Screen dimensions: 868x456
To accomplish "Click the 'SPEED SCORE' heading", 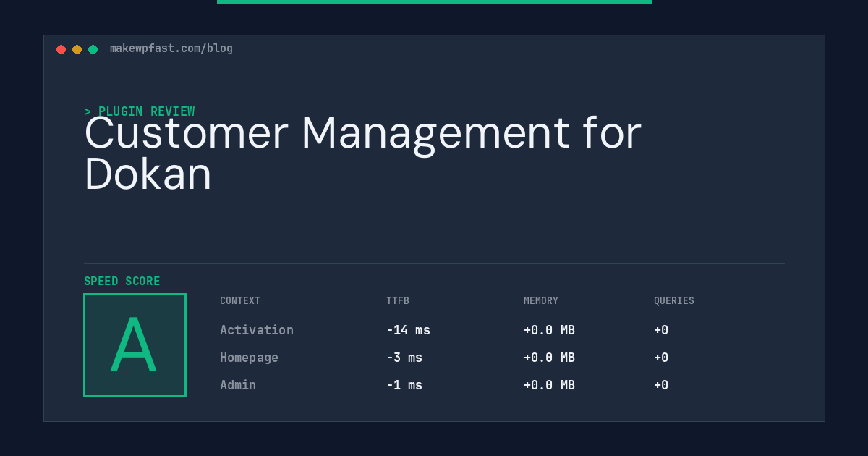I will pyautogui.click(x=122, y=282).
